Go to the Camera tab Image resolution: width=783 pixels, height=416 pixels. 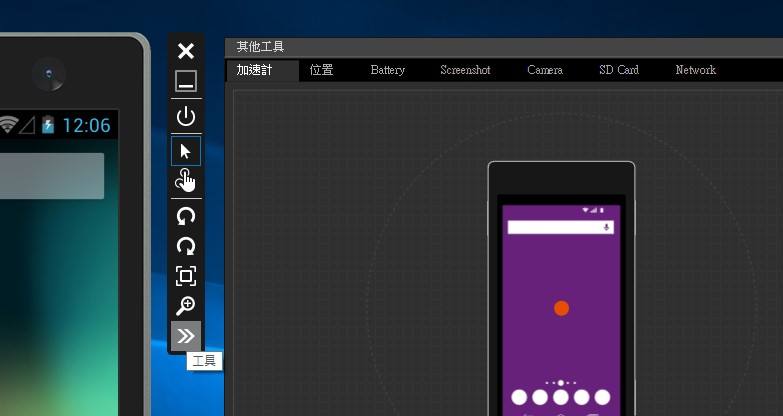coord(545,70)
